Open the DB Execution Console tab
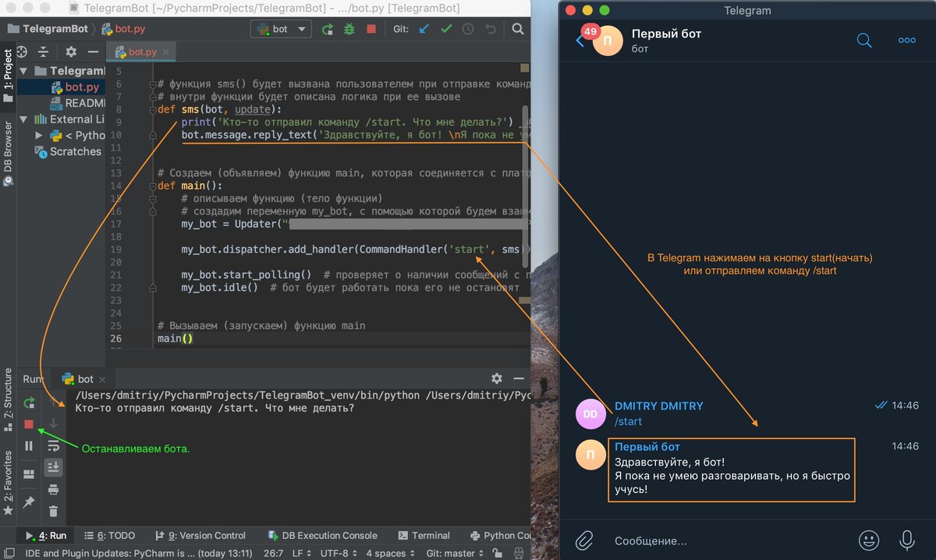936x560 pixels. tap(322, 536)
